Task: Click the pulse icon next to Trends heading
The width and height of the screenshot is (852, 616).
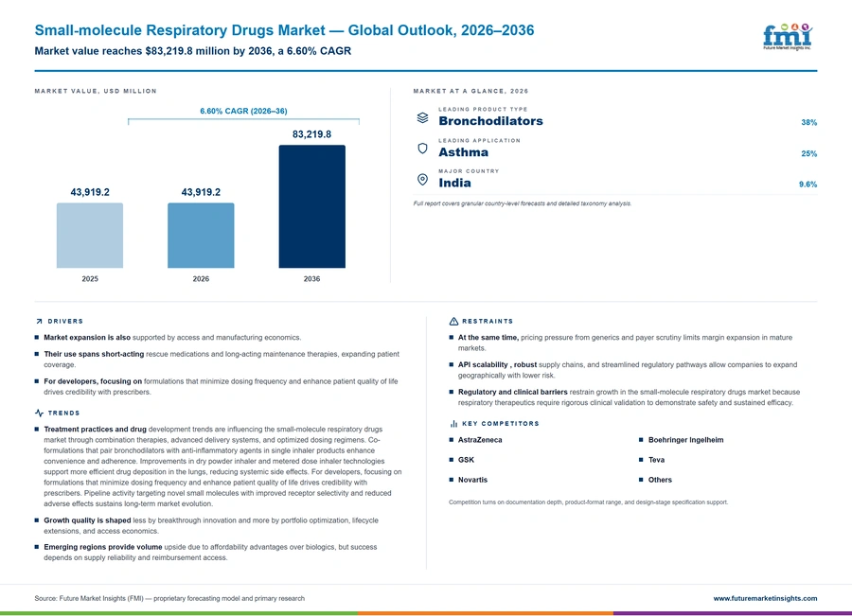Action: [x=39, y=413]
